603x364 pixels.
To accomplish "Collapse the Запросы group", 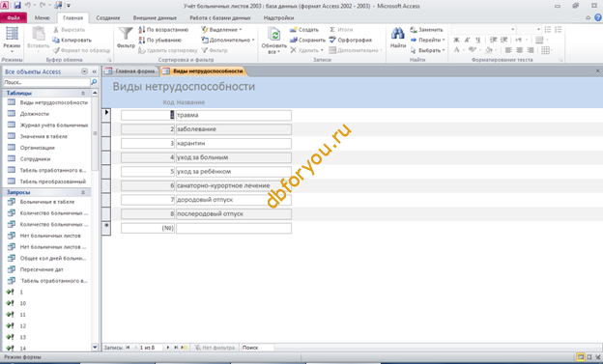I will tap(83, 192).
